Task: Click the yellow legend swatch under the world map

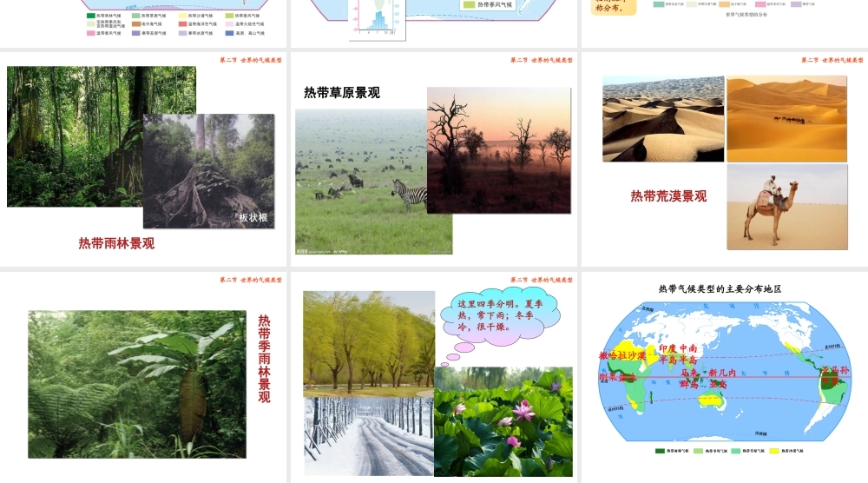Action: (774, 451)
